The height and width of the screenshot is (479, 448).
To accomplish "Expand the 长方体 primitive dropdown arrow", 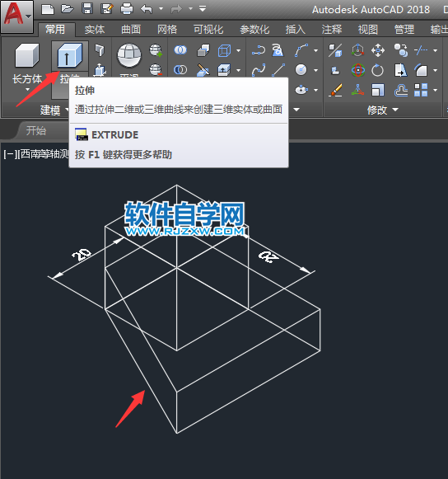I will [x=27, y=90].
